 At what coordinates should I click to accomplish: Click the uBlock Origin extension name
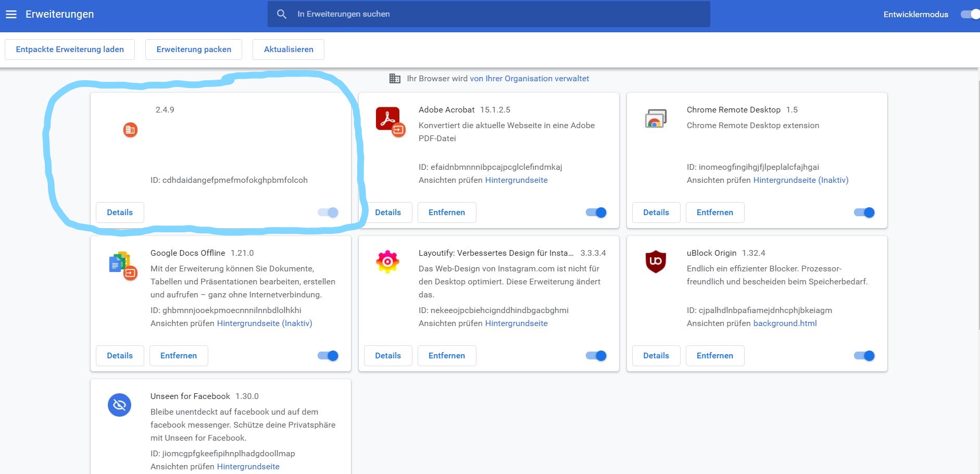712,253
